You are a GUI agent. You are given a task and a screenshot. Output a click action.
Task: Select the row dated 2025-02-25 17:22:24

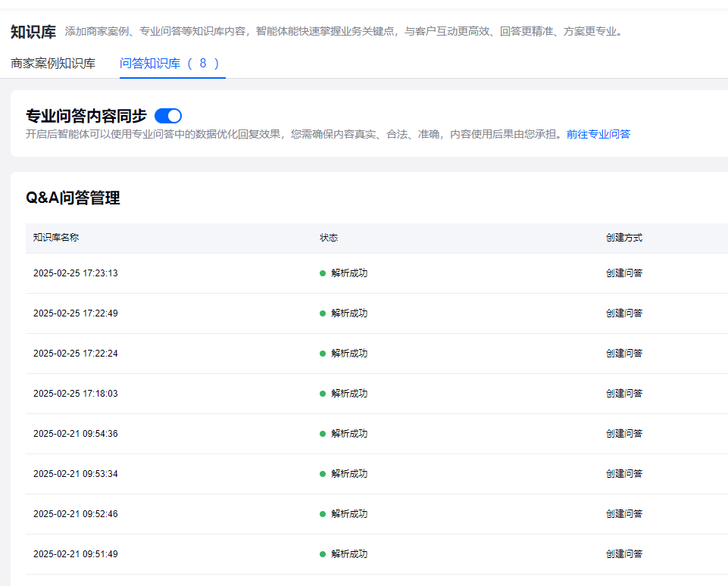coord(74,353)
